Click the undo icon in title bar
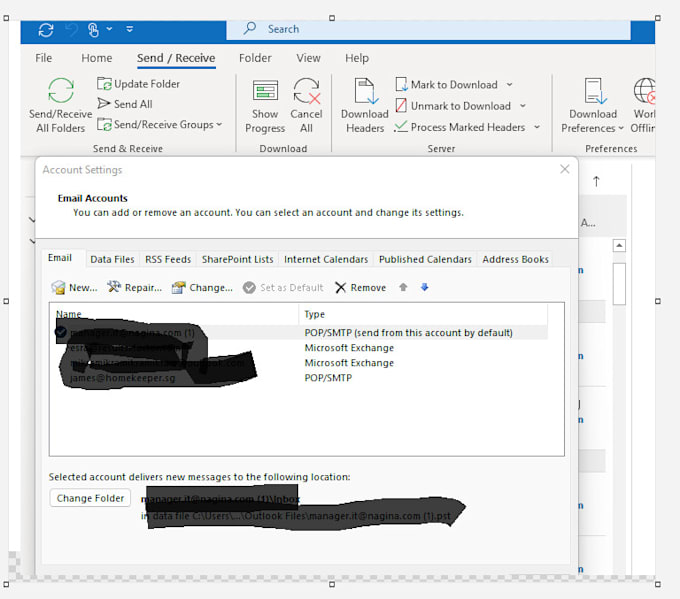680x599 pixels. pyautogui.click(x=71, y=30)
